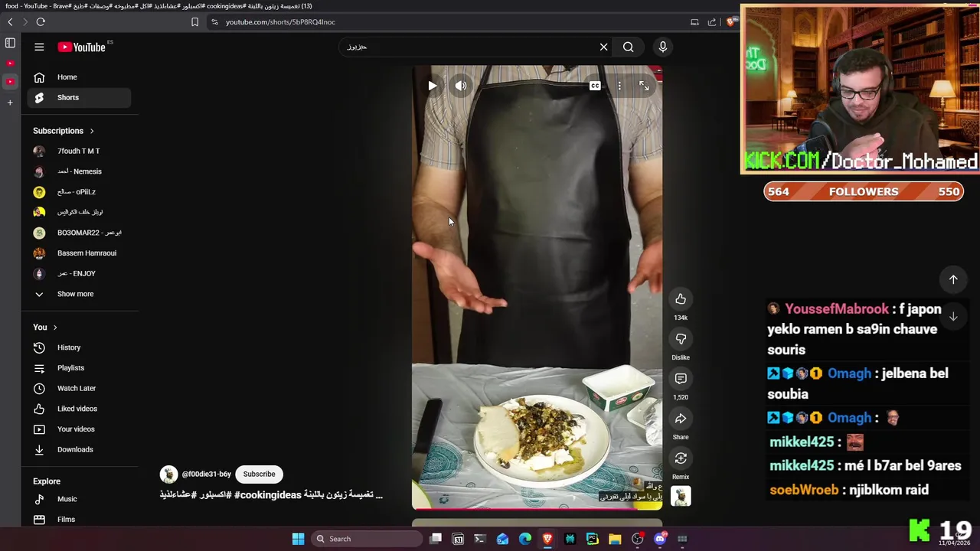Open Watch Later in the sidebar
Viewport: 980px width, 551px height.
(80, 389)
